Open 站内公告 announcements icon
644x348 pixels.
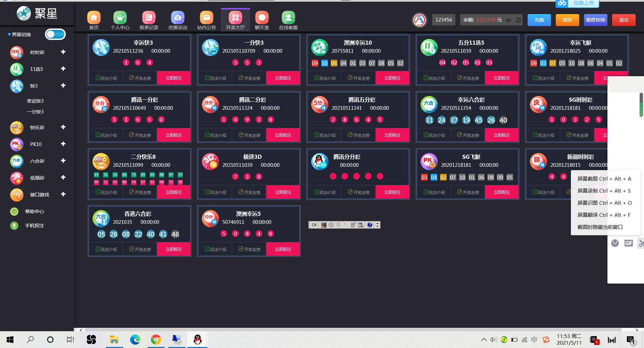point(206,18)
